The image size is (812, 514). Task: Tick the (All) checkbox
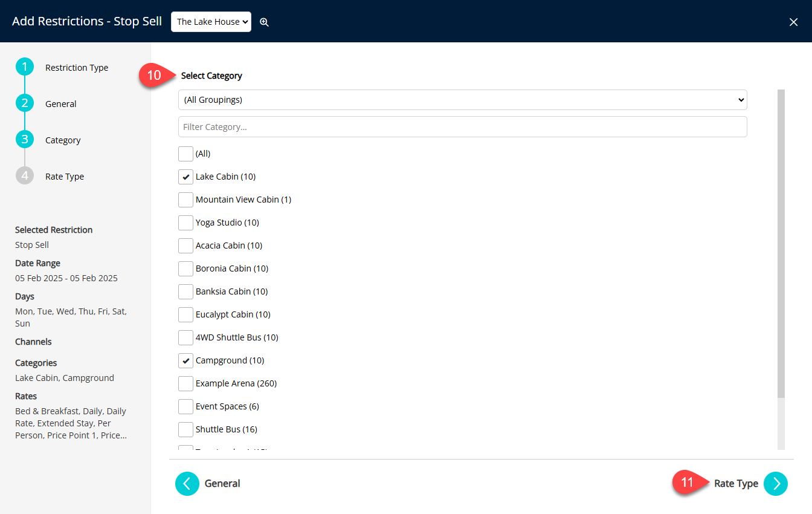(x=185, y=154)
